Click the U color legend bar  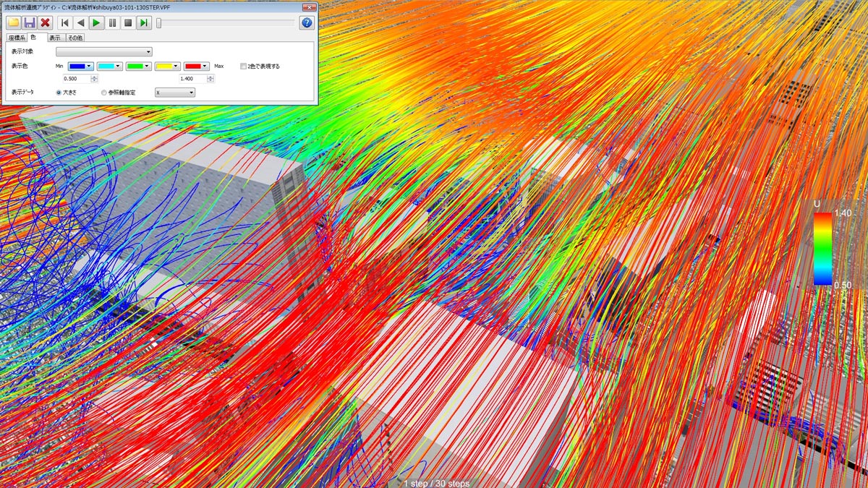coord(822,248)
